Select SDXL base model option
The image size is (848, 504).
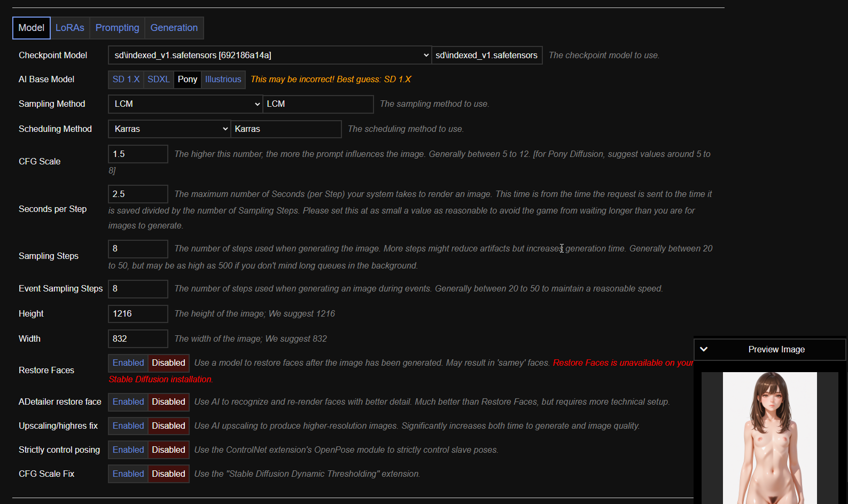158,80
